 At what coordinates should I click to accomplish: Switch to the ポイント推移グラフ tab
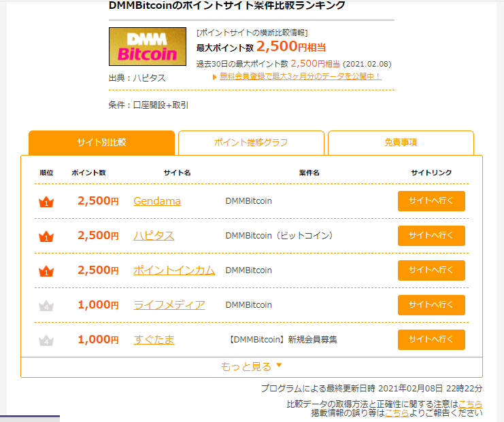[x=251, y=143]
